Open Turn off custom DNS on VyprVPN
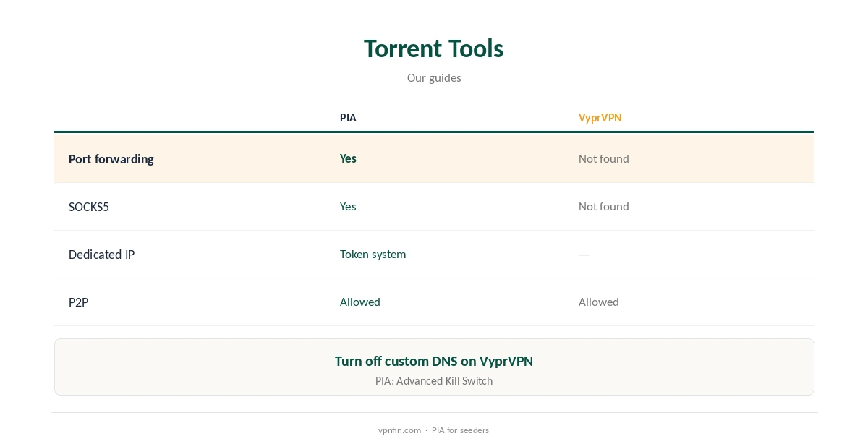The width and height of the screenshot is (868, 444). (x=434, y=361)
